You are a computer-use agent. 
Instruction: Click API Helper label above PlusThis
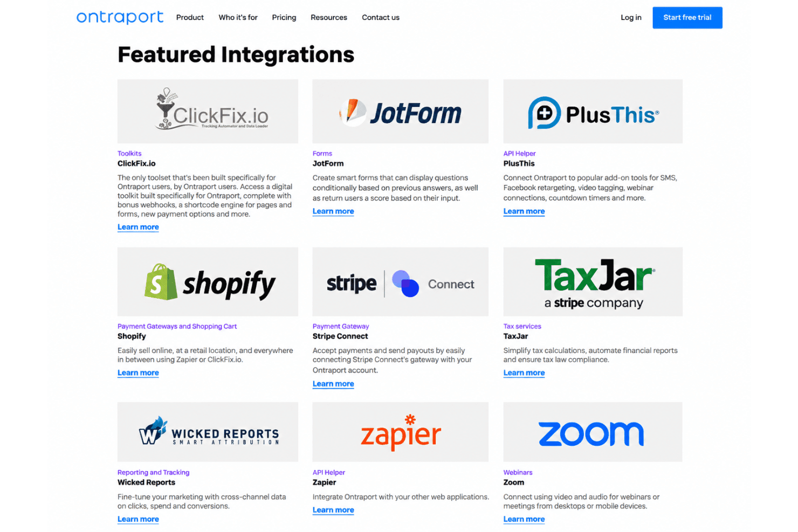[519, 154]
